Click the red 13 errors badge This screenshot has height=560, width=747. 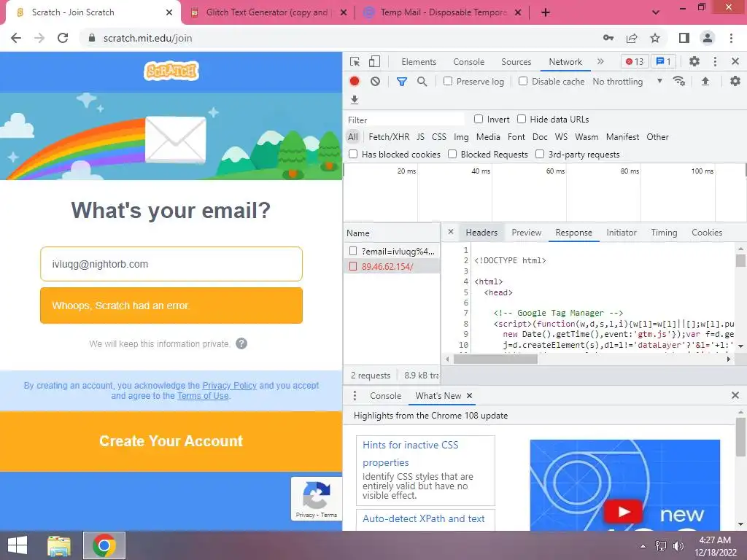635,61
